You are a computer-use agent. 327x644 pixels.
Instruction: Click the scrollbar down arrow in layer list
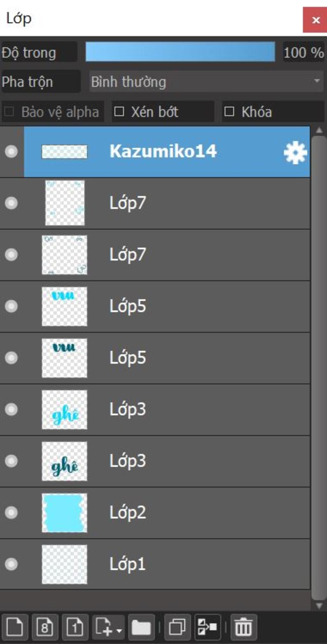click(x=319, y=605)
